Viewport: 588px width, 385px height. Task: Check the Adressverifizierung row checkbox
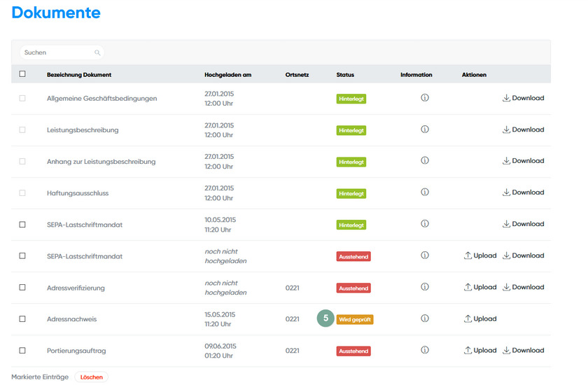coord(22,288)
